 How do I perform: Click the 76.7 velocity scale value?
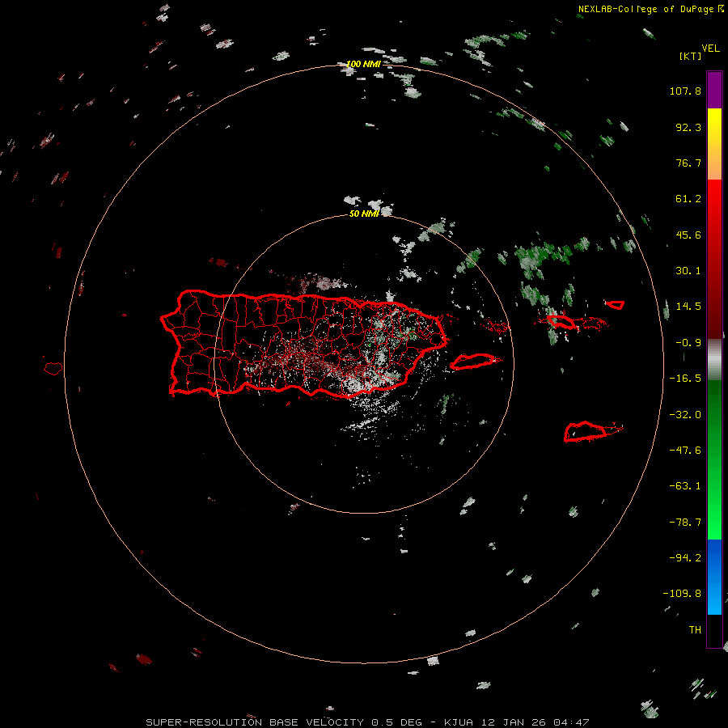pyautogui.click(x=688, y=163)
